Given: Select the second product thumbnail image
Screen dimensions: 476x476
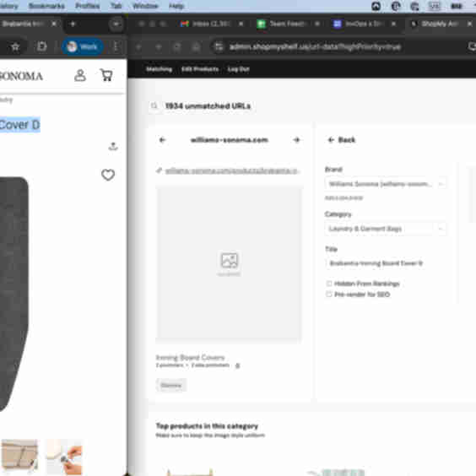Looking at the screenshot, I should (64, 457).
